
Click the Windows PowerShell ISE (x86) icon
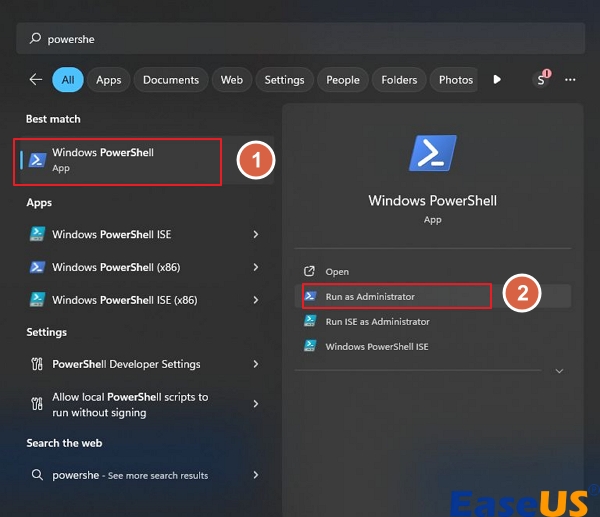pos(36,300)
